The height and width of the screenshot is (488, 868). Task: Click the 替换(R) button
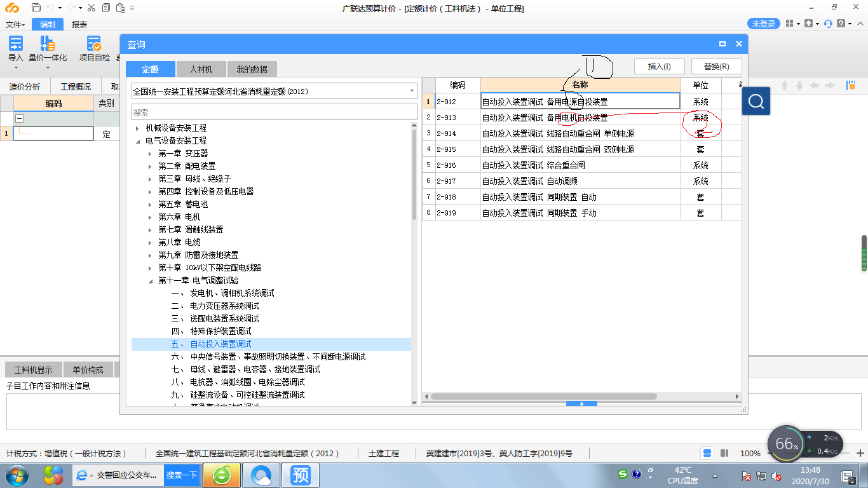(x=716, y=67)
